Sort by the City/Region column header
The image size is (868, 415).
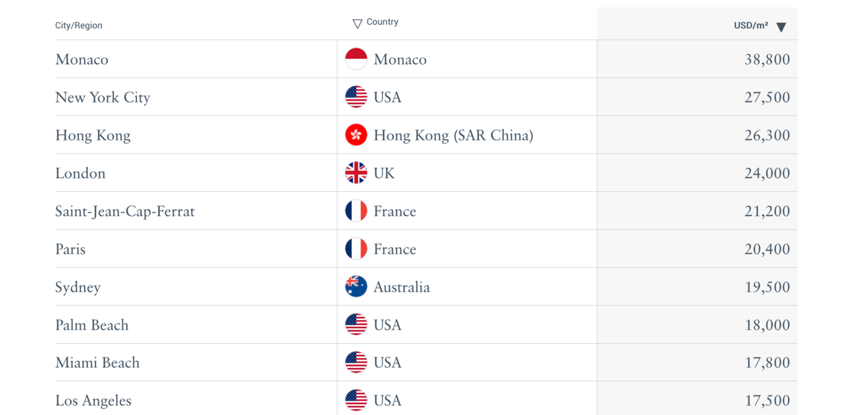tap(79, 26)
